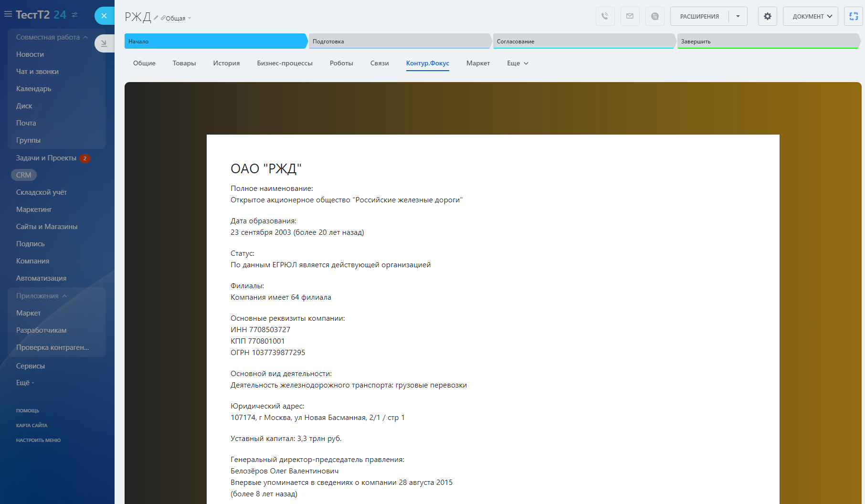Viewport: 865px width, 504px height.
Task: Expand the Ещё sidebar menu
Action: click(x=25, y=383)
